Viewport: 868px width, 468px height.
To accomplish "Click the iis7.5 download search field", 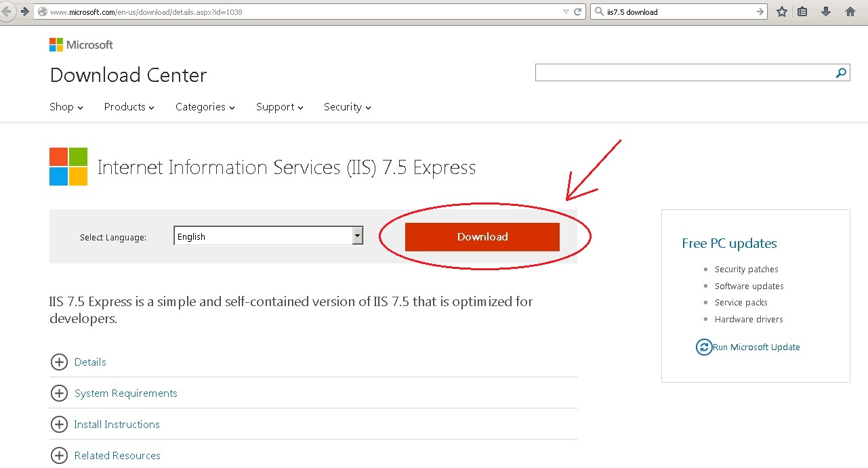I will [x=680, y=12].
